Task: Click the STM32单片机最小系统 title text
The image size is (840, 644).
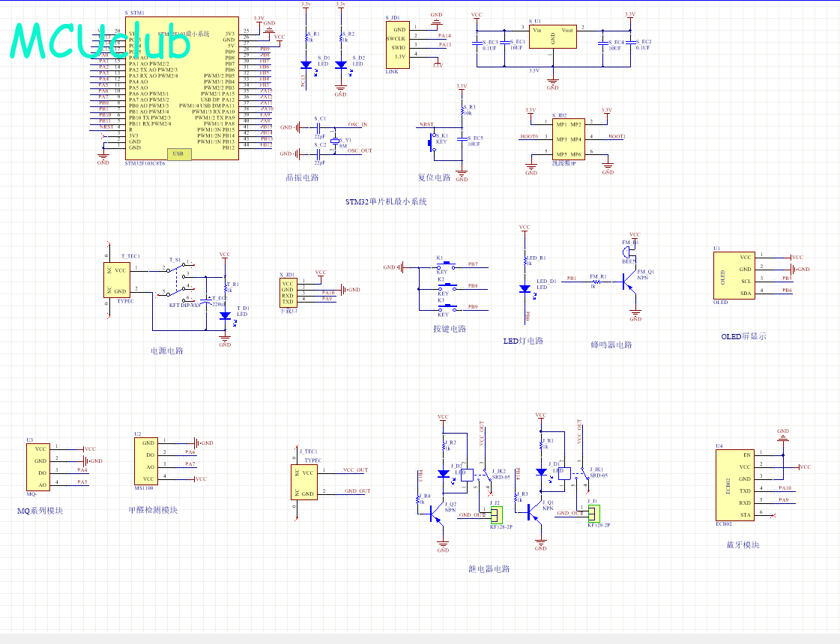Action: 386,202
